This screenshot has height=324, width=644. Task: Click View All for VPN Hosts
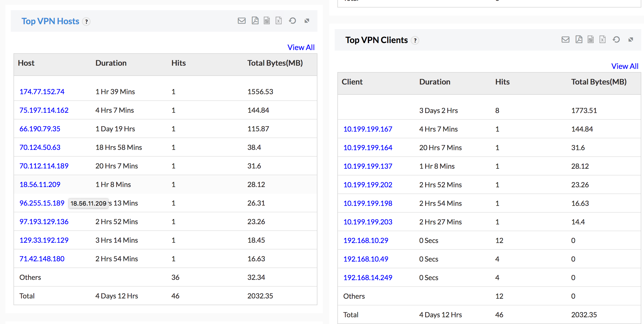(x=301, y=47)
